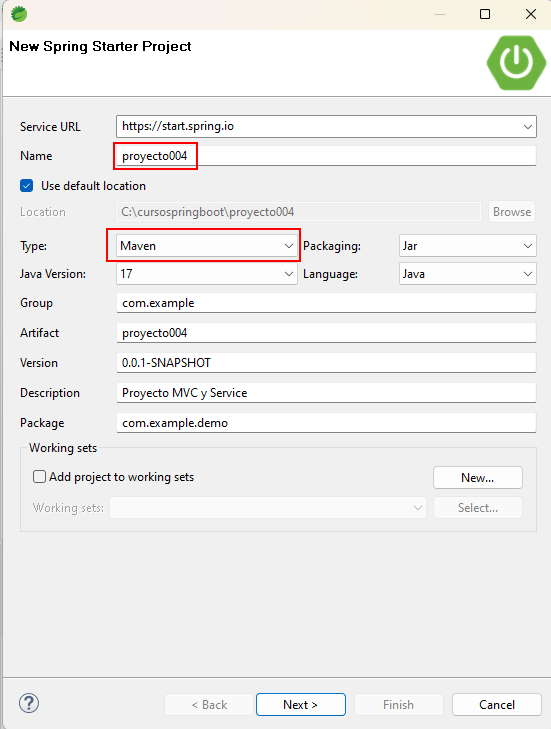Viewport: 551px width, 729px height.
Task: Click the grayed-out Select... button
Action: click(x=478, y=508)
